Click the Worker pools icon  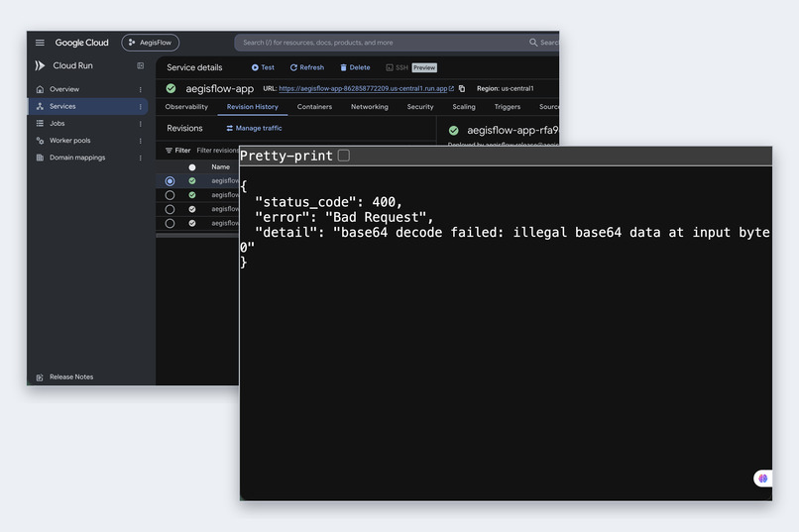(x=40, y=141)
